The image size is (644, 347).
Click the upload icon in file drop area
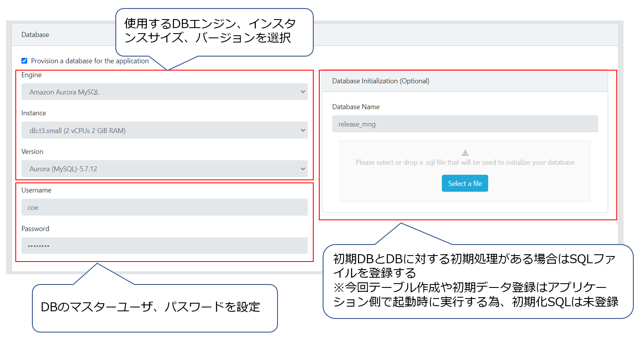pyautogui.click(x=465, y=153)
